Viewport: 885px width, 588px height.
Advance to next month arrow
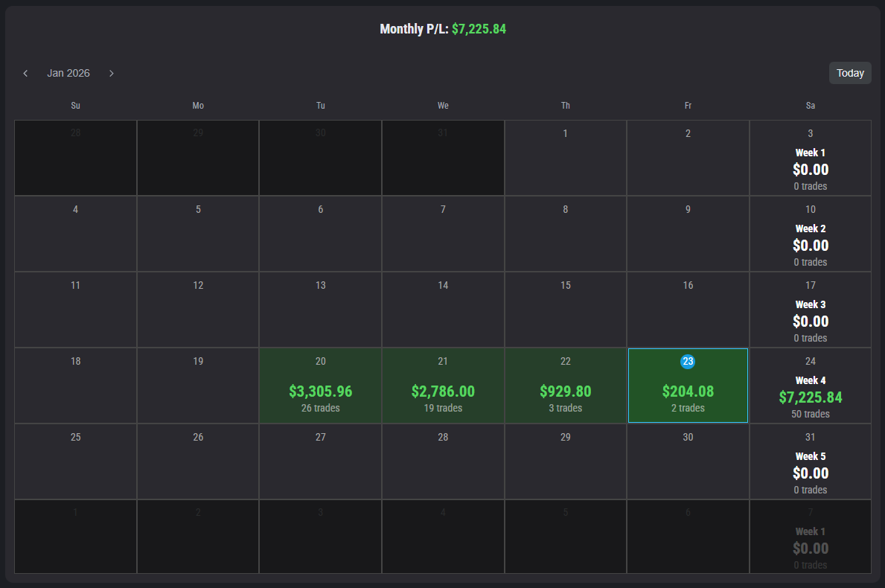click(x=112, y=73)
